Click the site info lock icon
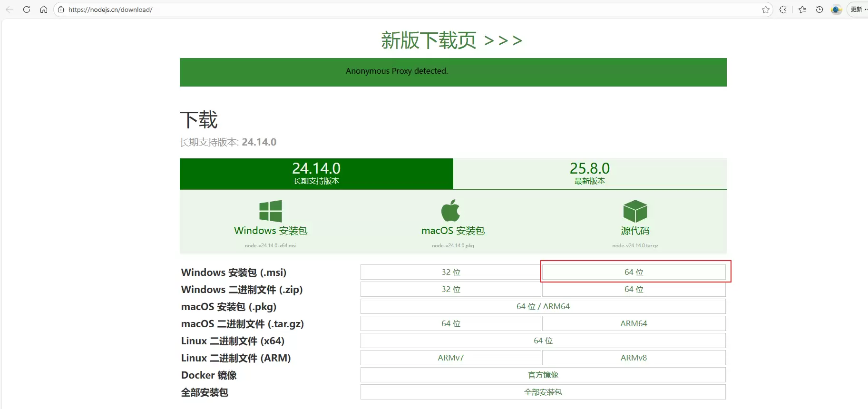Screen dimensions: 868x409 click(x=61, y=10)
